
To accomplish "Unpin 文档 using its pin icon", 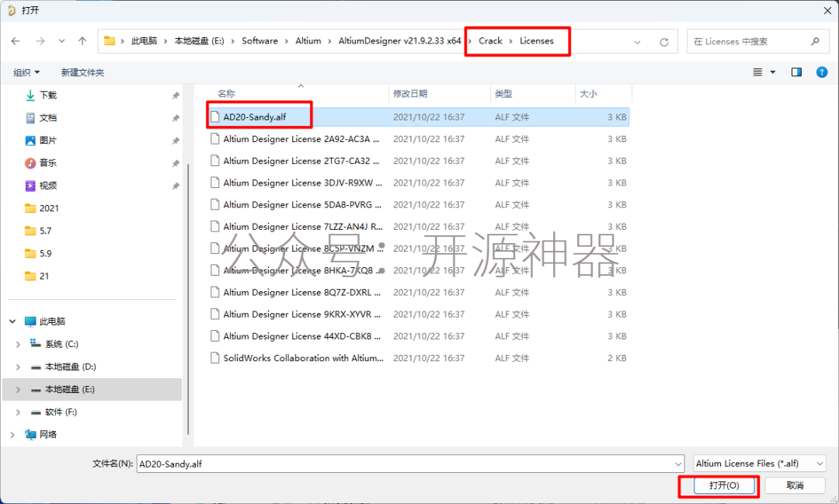I will (x=176, y=118).
